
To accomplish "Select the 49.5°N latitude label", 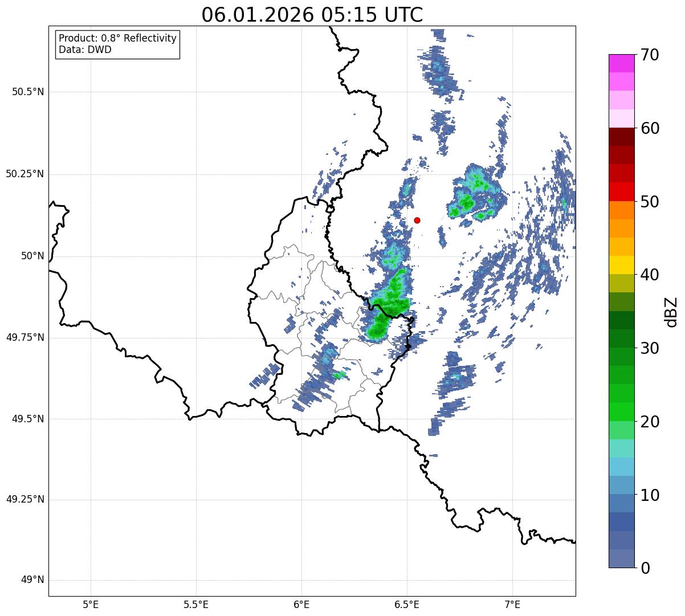I will click(27, 419).
